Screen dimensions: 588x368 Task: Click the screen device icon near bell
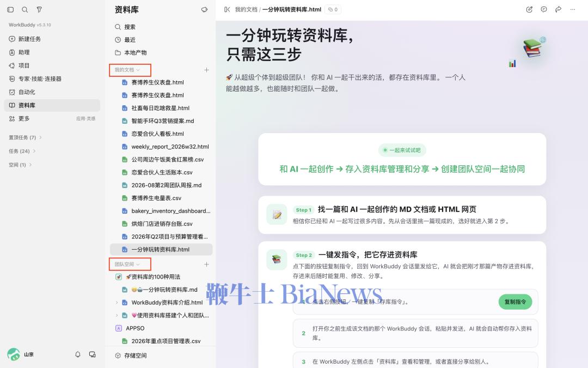click(92, 354)
